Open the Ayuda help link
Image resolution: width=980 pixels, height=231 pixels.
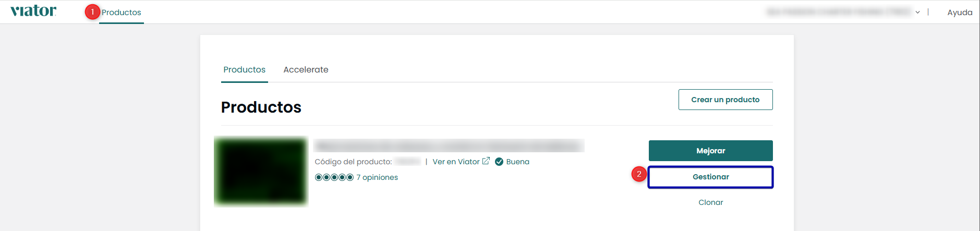coord(960,13)
